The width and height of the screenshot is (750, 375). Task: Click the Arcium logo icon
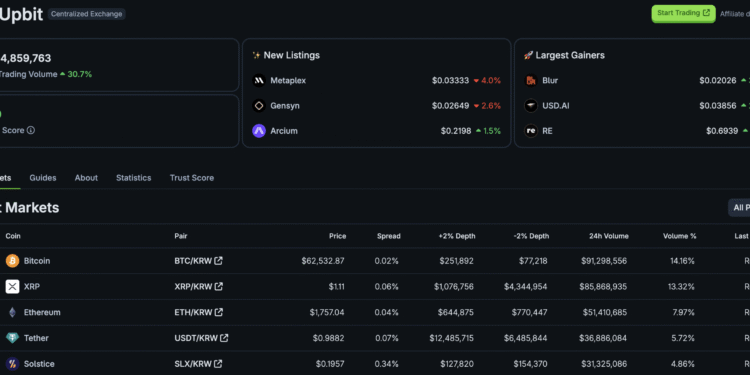pos(259,131)
